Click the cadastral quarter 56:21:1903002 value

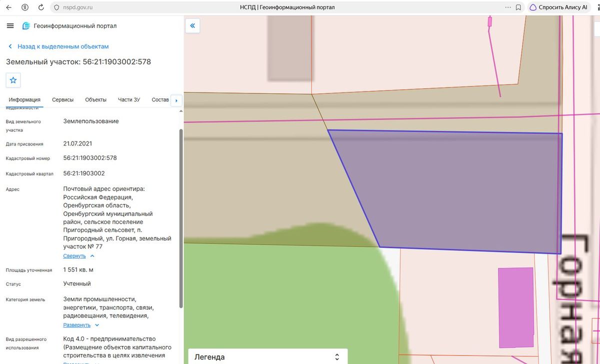tap(84, 173)
